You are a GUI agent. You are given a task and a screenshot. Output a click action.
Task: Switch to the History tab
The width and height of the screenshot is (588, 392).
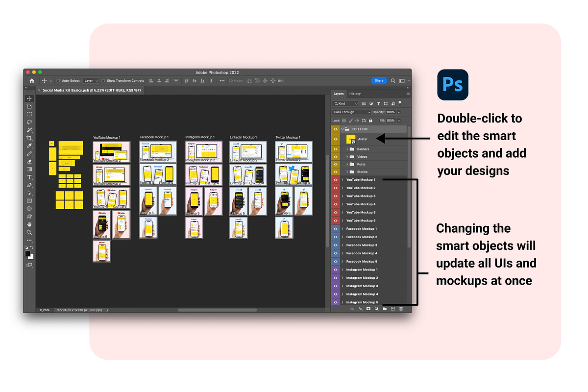(355, 94)
